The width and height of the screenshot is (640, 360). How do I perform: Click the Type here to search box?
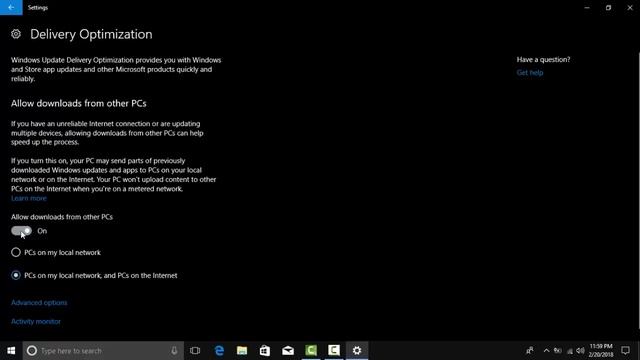tap(103, 351)
